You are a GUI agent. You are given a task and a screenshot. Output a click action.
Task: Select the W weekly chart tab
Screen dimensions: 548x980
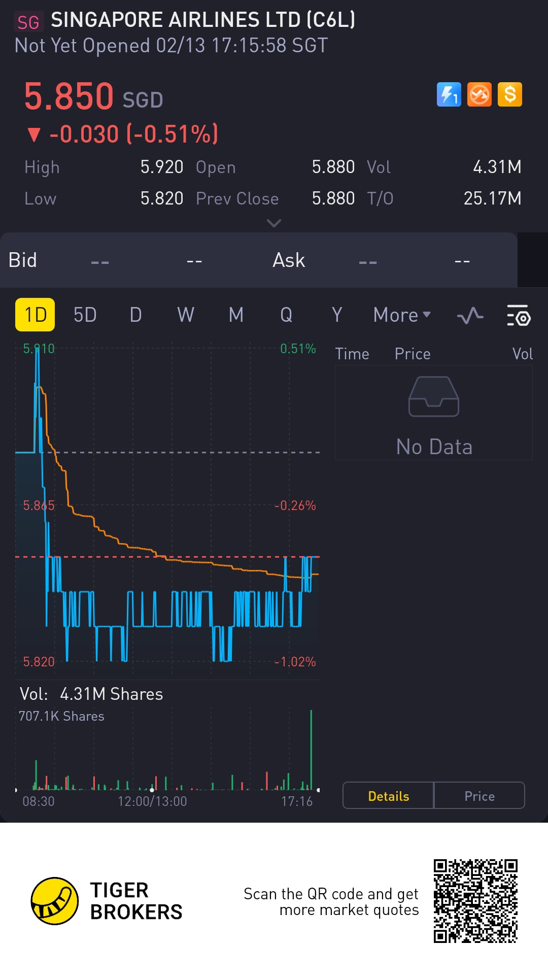(185, 315)
